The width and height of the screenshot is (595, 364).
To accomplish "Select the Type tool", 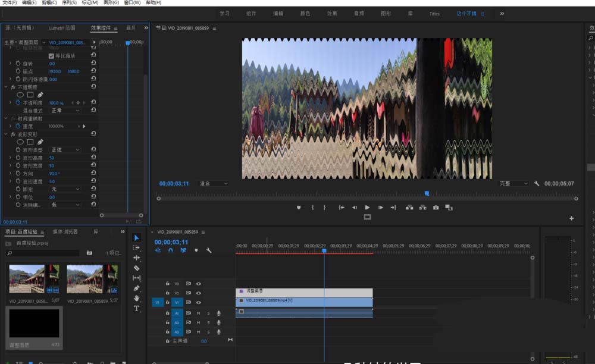I will [136, 309].
